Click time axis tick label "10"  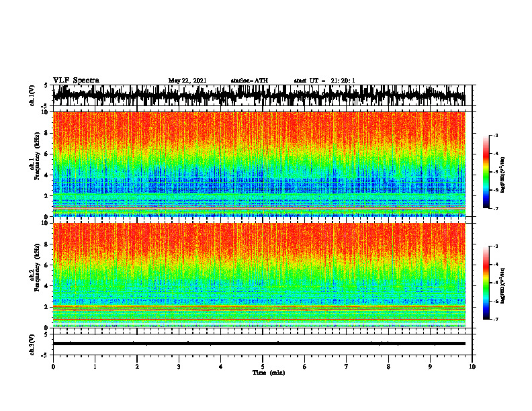[472, 367]
